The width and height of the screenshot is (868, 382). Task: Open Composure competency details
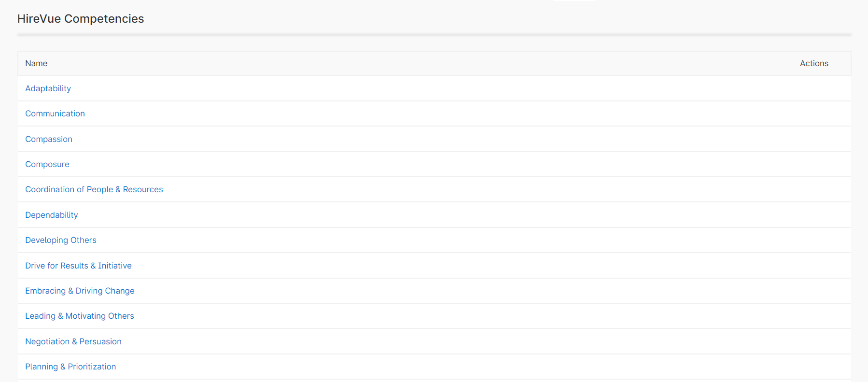point(47,164)
